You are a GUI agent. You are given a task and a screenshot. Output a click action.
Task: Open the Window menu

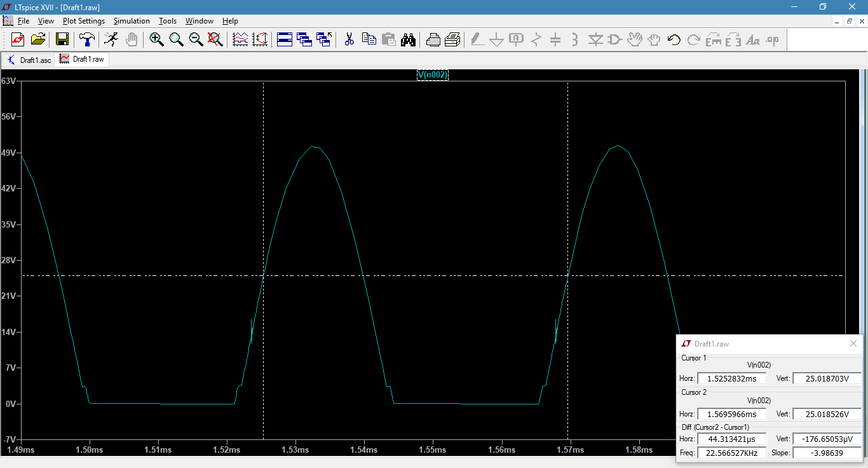200,21
